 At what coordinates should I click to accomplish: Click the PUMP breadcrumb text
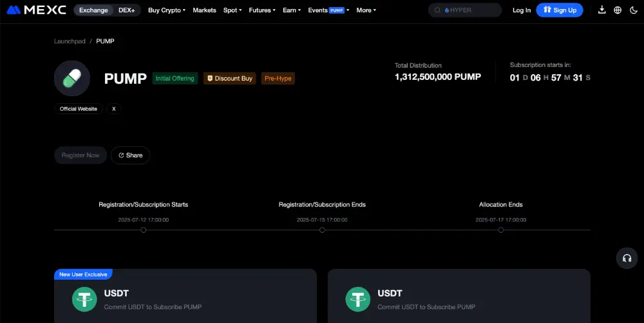click(105, 41)
